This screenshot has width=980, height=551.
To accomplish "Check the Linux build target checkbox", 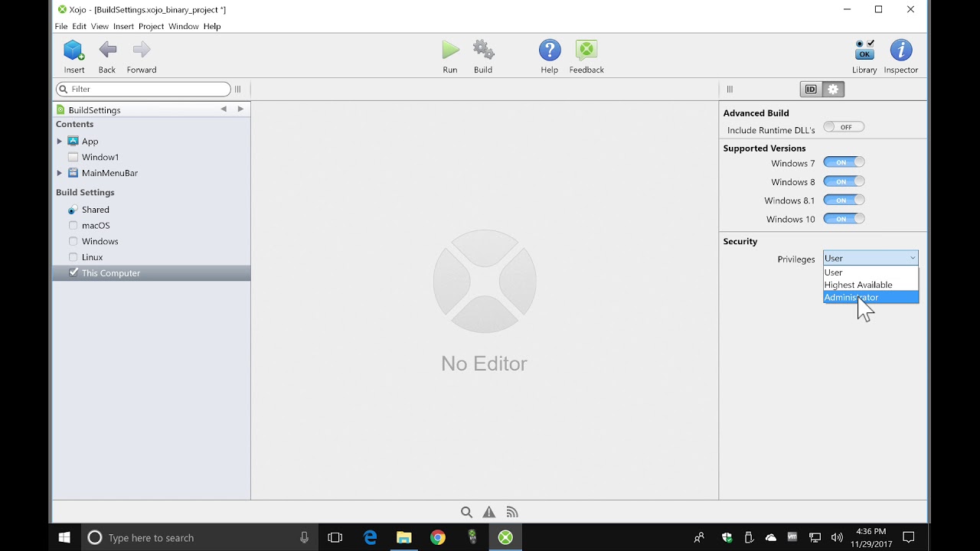I will tap(73, 257).
